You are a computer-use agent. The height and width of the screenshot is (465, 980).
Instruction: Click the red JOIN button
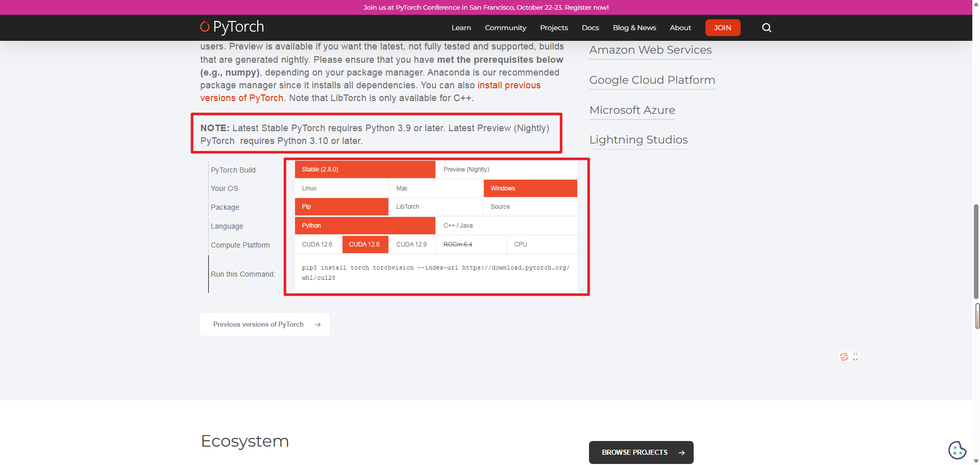(x=723, y=28)
